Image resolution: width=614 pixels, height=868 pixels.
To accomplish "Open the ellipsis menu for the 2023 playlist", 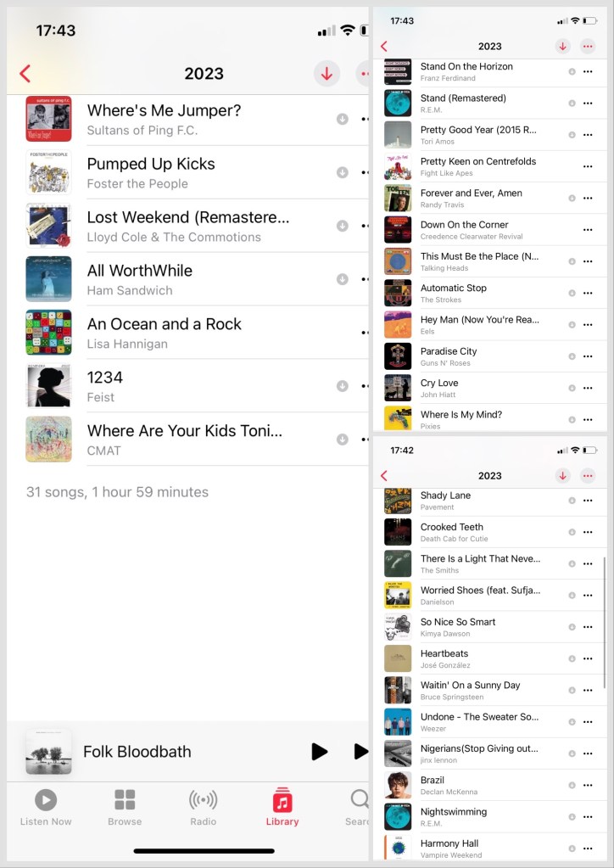I will [587, 47].
